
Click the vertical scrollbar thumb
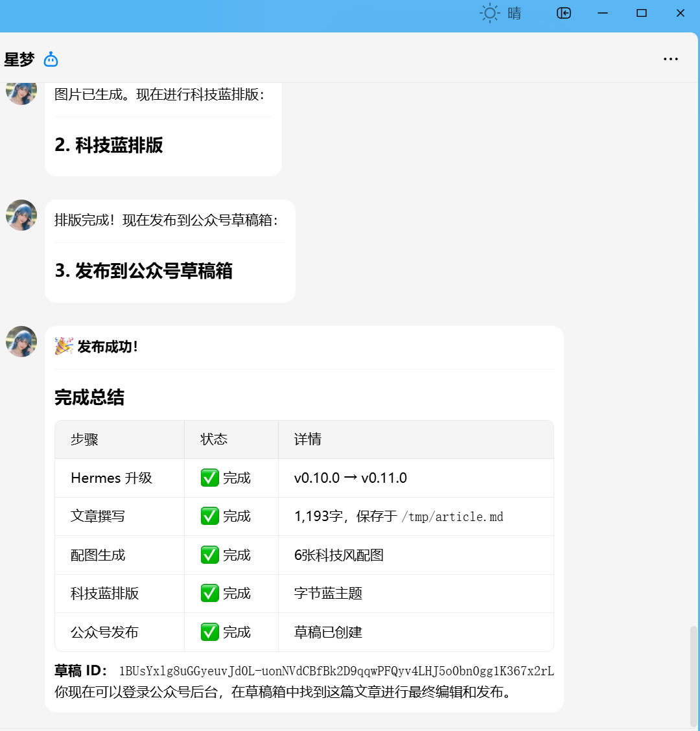(694, 674)
